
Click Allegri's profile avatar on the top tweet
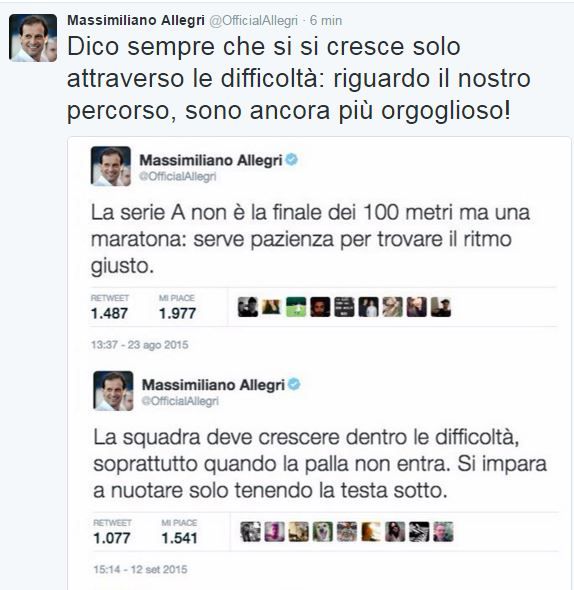(x=33, y=38)
